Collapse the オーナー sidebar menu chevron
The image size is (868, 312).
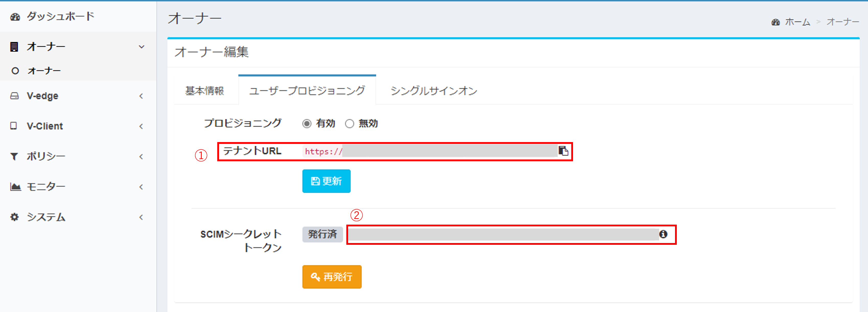click(142, 47)
